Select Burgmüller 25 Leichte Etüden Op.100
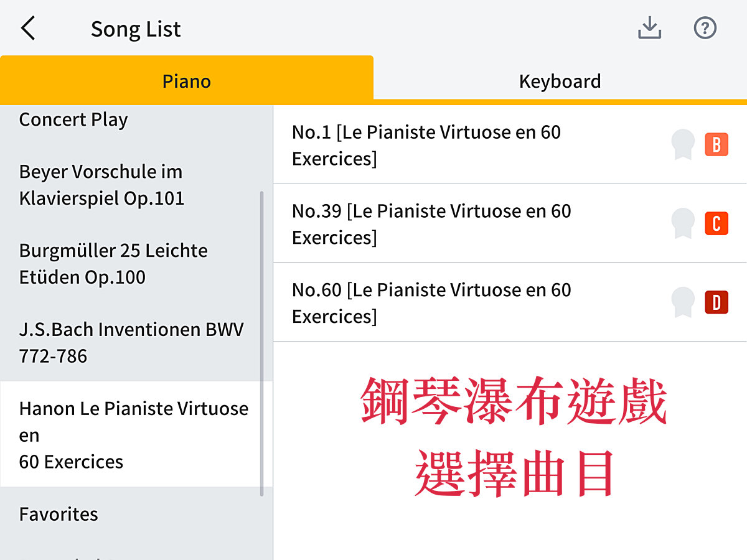 [113, 264]
